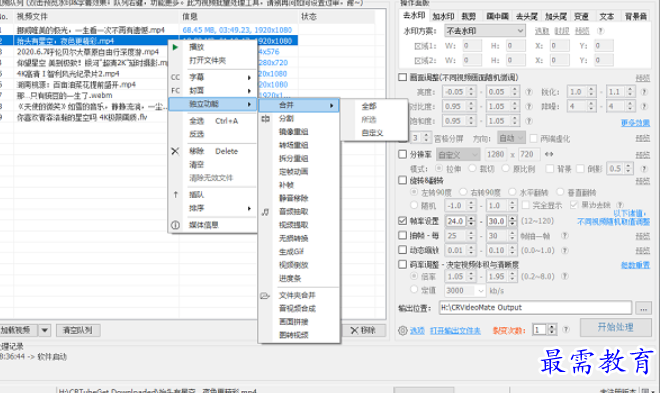The image size is (662, 393).
Task: Click the swap width-height arrows icon by 720
Action: [549, 154]
